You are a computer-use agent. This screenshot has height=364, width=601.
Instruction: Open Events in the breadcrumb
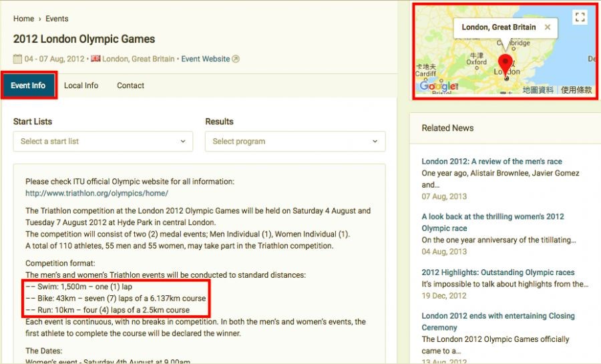(x=57, y=19)
